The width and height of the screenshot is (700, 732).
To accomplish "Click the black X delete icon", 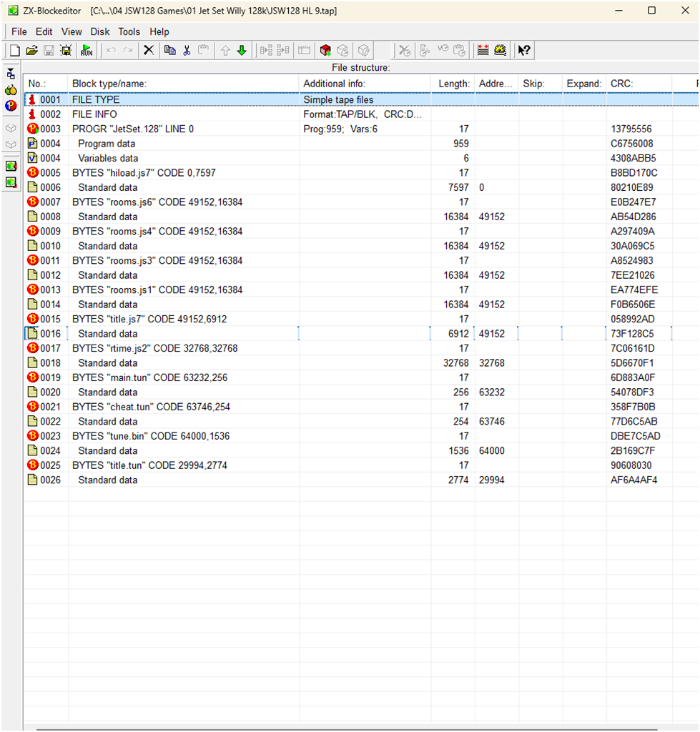I will 149,50.
